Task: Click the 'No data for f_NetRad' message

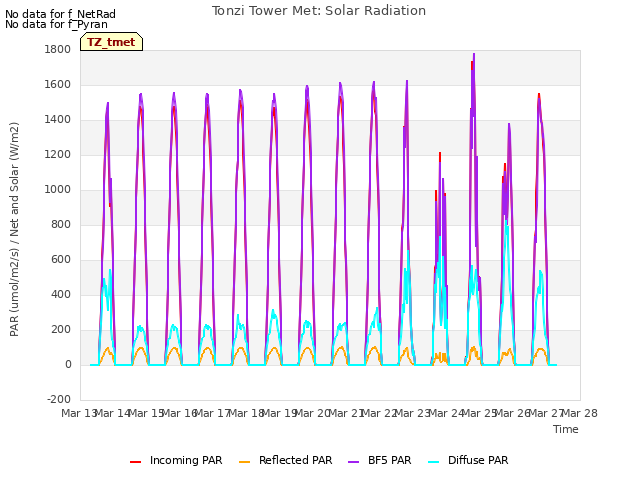Action: click(x=60, y=14)
